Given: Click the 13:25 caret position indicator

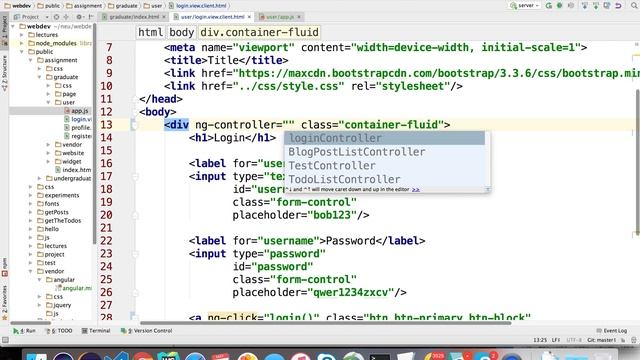Looking at the screenshot, I should pos(540,340).
